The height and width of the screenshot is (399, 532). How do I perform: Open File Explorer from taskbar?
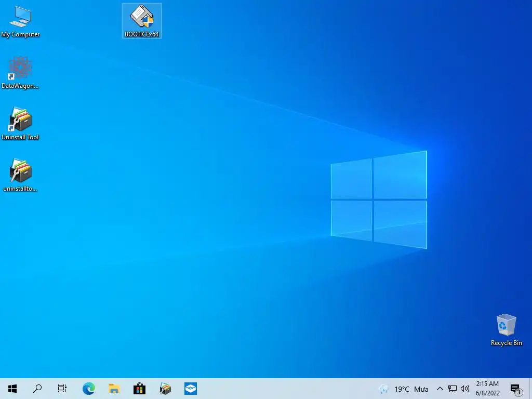114,389
